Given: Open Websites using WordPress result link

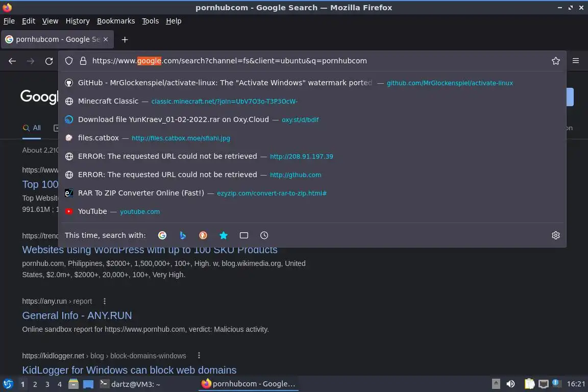Looking at the screenshot, I should click(x=150, y=250).
